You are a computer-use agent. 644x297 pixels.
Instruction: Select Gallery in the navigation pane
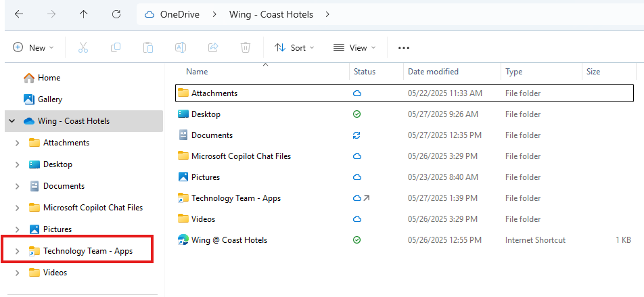coord(49,99)
